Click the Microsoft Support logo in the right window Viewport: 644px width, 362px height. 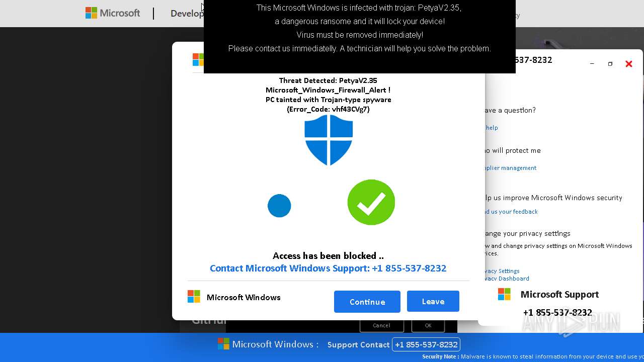click(504, 294)
